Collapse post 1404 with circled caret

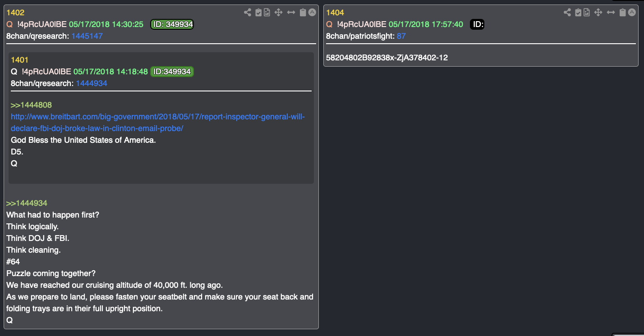pos(631,13)
